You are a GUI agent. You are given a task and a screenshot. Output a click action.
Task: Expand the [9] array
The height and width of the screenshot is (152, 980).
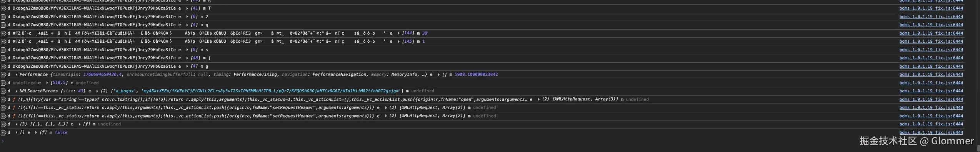(187, 50)
